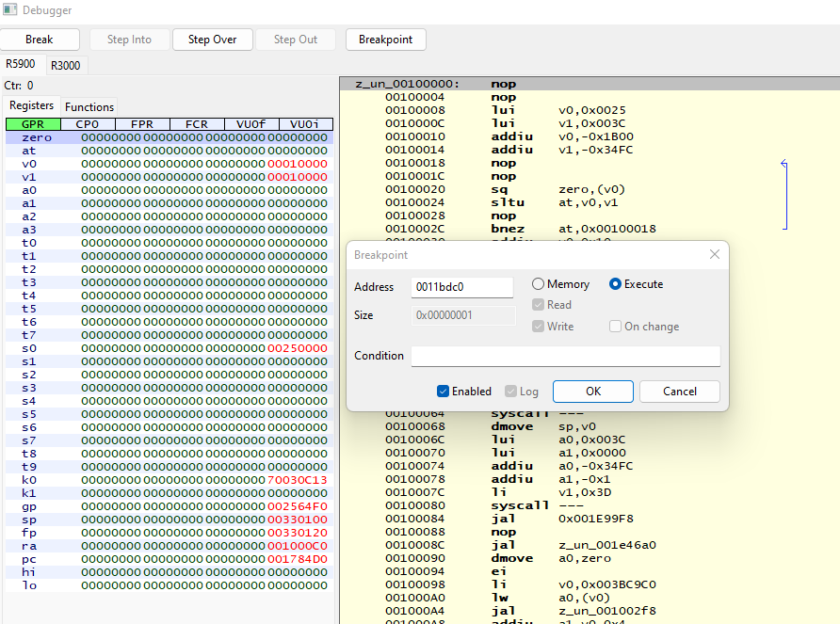840x624 pixels.
Task: Check the On change checkbox
Action: click(616, 327)
